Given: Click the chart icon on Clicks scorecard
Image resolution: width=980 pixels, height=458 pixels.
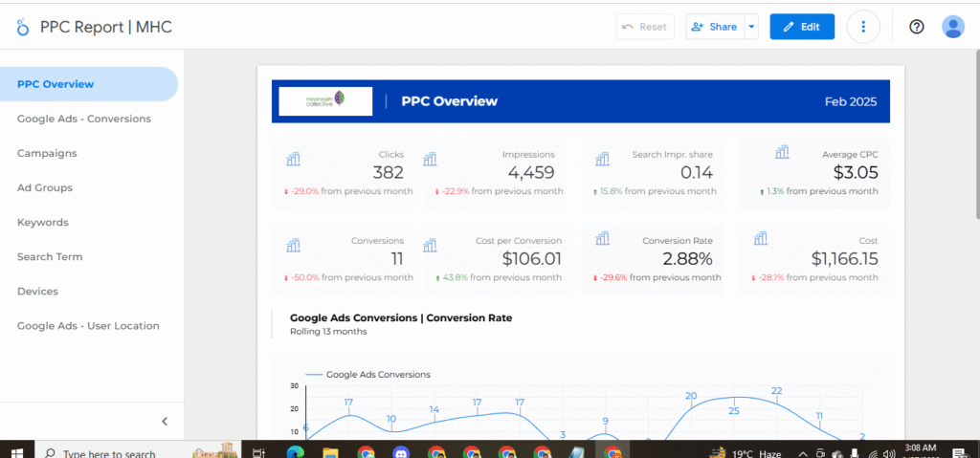Looking at the screenshot, I should click(293, 159).
